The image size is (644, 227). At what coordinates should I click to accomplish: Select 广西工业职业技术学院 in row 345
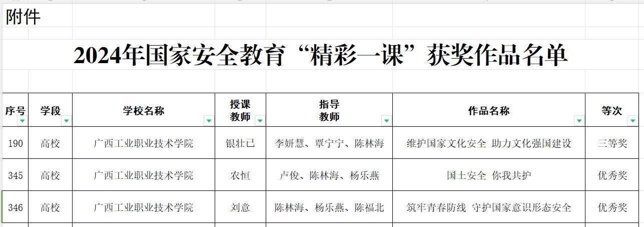144,175
